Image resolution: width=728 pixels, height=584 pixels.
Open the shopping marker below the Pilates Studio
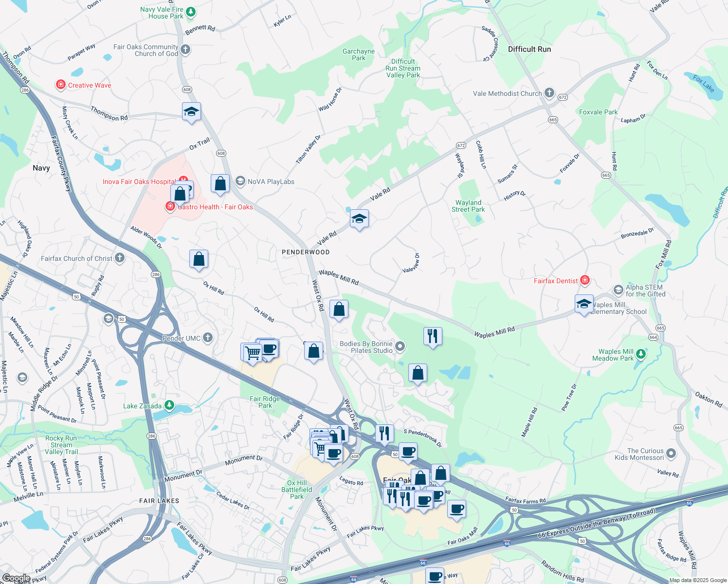tap(418, 374)
